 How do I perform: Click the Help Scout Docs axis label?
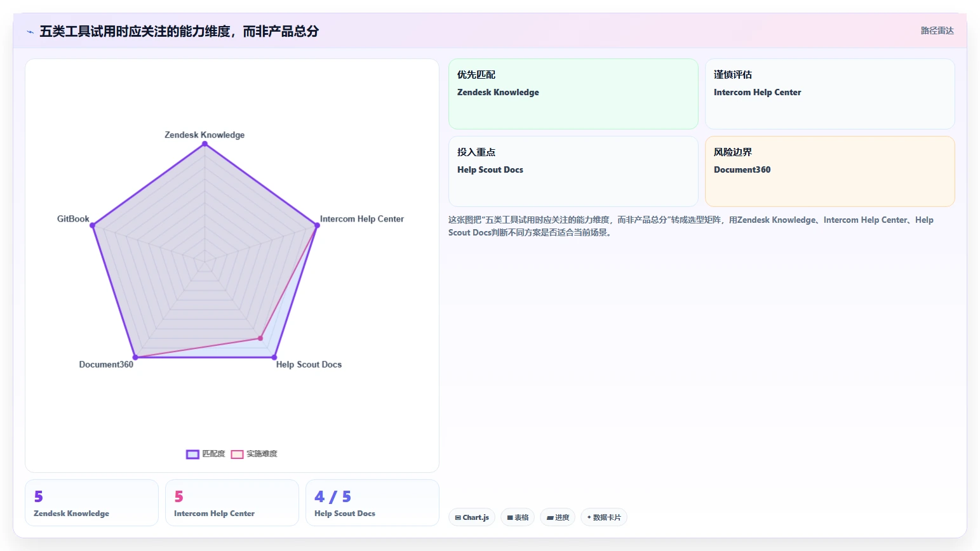pos(309,364)
